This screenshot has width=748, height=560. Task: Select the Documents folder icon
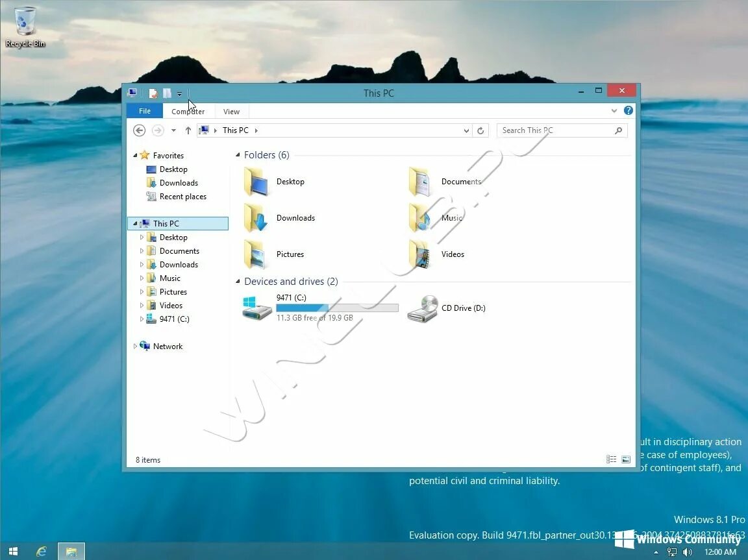pos(421,182)
